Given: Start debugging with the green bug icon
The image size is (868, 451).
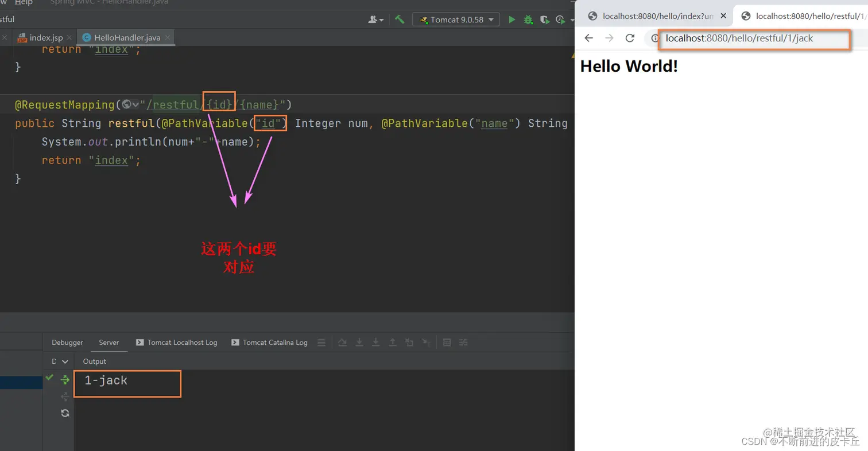Looking at the screenshot, I should [x=528, y=20].
